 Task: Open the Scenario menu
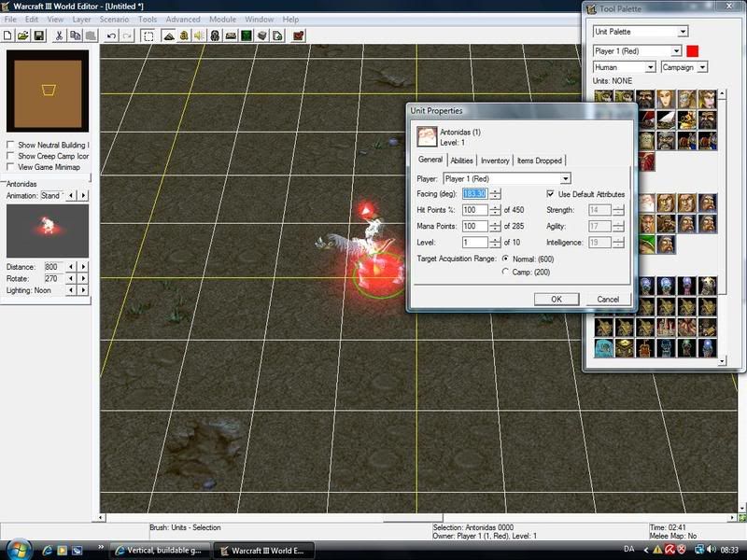pyautogui.click(x=114, y=20)
